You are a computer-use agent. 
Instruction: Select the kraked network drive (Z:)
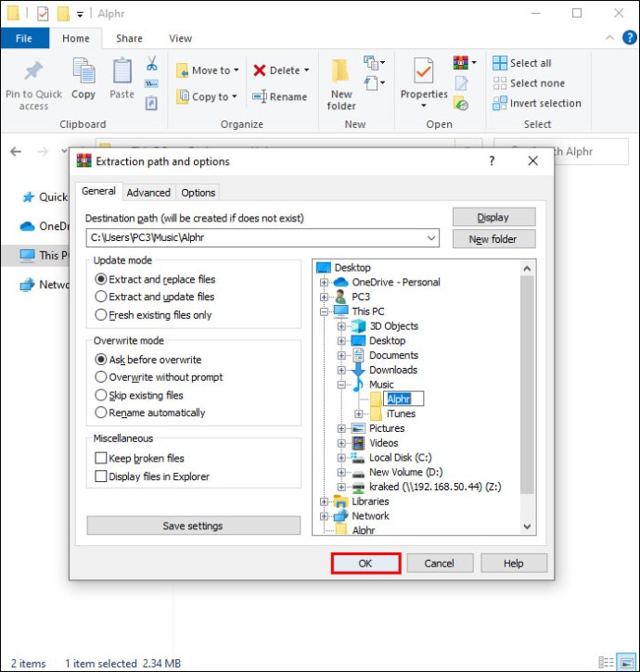click(435, 487)
